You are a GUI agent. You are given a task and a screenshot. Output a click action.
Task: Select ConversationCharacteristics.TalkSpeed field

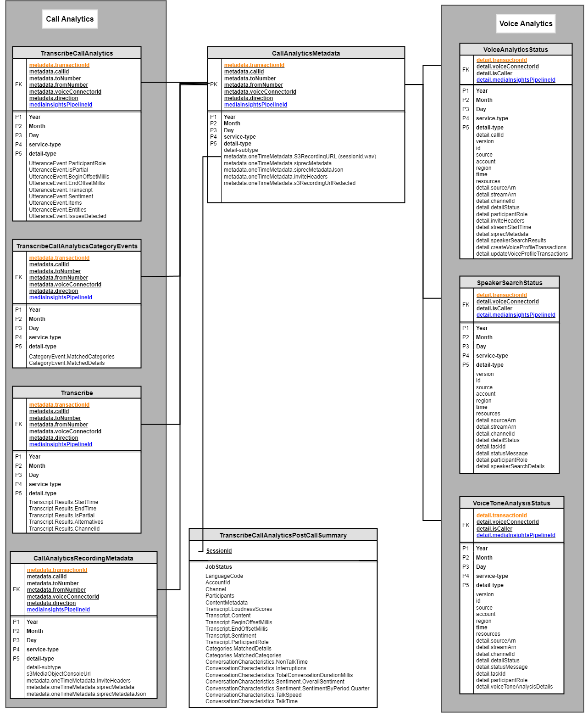point(253,695)
